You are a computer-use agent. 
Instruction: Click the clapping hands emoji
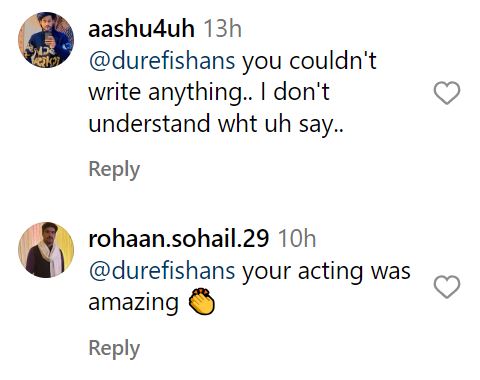pyautogui.click(x=202, y=302)
